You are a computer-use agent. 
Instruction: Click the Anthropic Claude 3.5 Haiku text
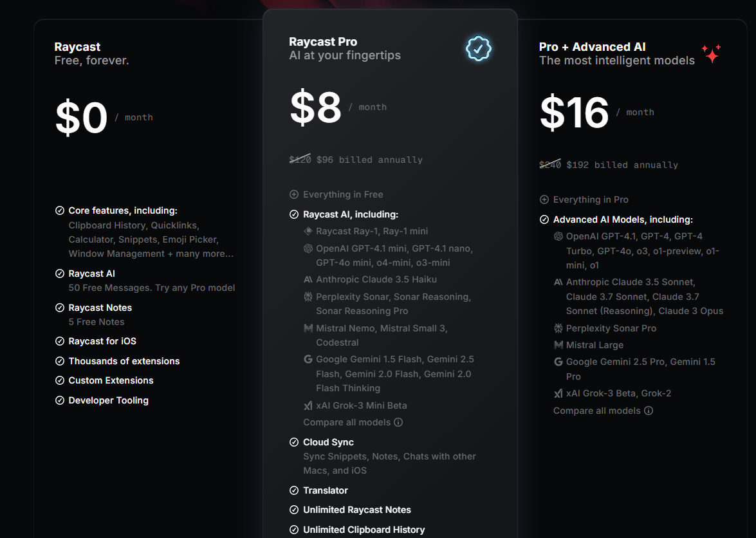pyautogui.click(x=376, y=279)
